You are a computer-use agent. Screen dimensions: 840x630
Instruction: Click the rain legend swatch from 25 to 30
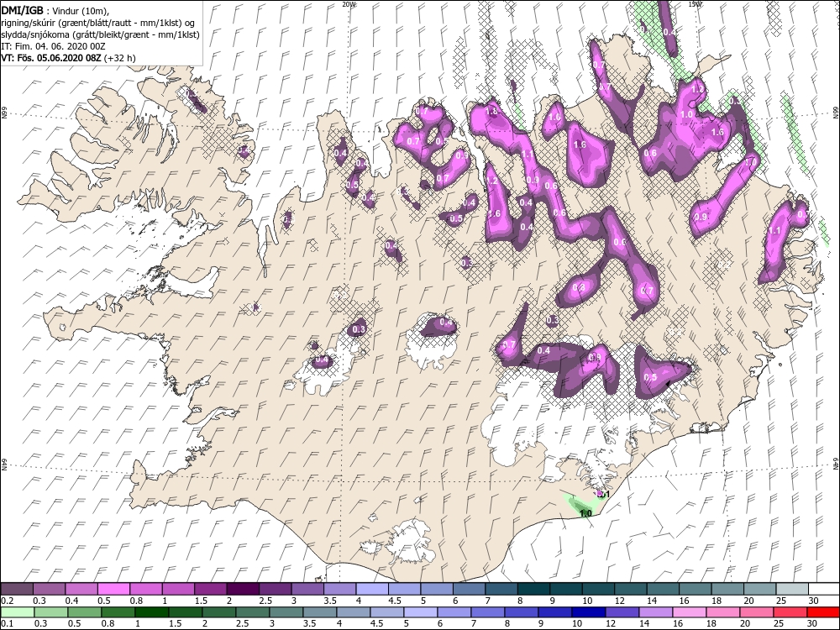point(790,612)
